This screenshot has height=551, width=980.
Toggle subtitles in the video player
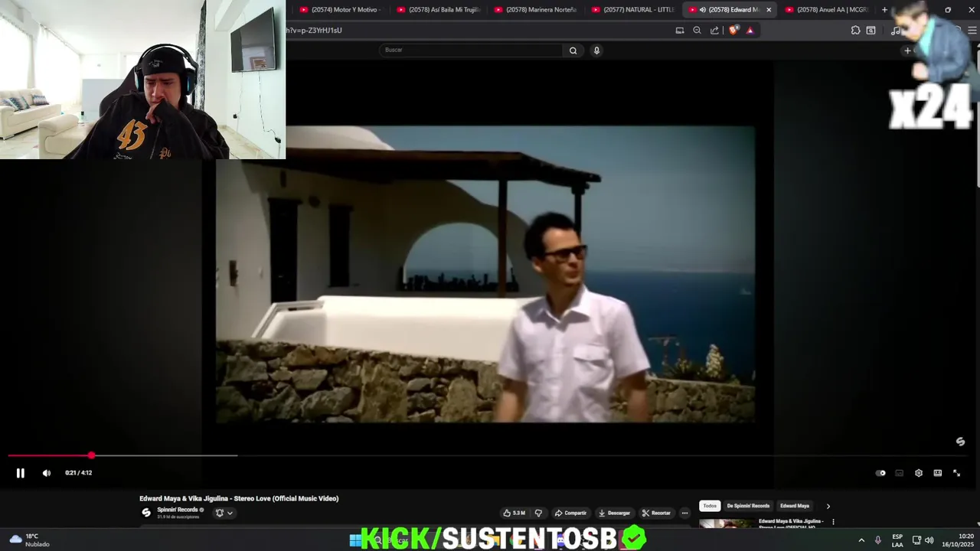pos(899,473)
